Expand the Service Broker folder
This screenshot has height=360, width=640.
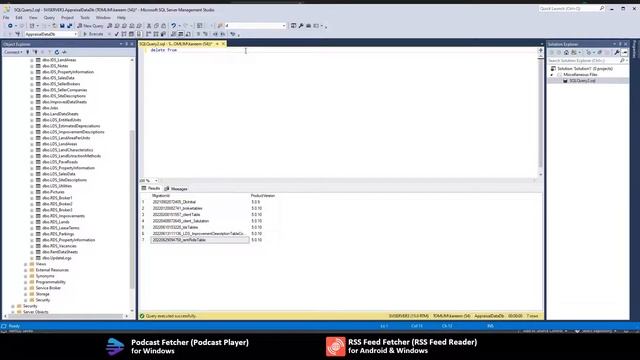25,288
